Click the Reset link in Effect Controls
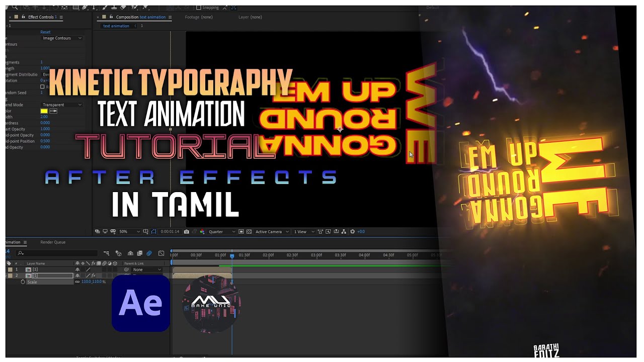The width and height of the screenshot is (644, 362). tap(45, 32)
